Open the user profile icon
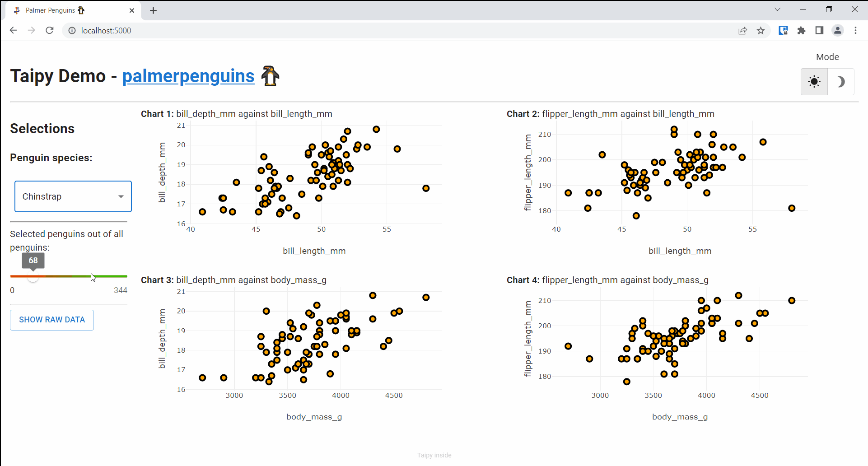The image size is (868, 466). tap(838, 30)
